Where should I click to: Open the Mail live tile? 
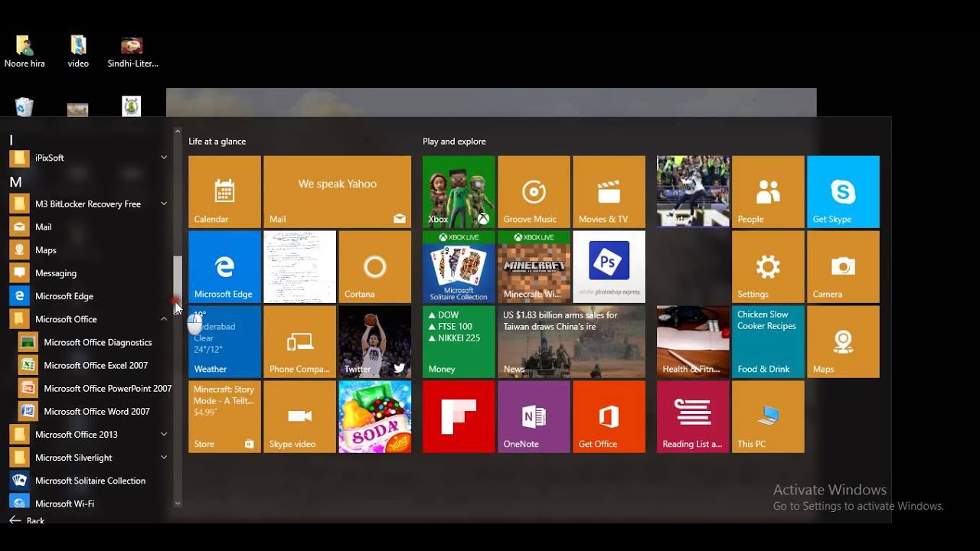[x=337, y=192]
